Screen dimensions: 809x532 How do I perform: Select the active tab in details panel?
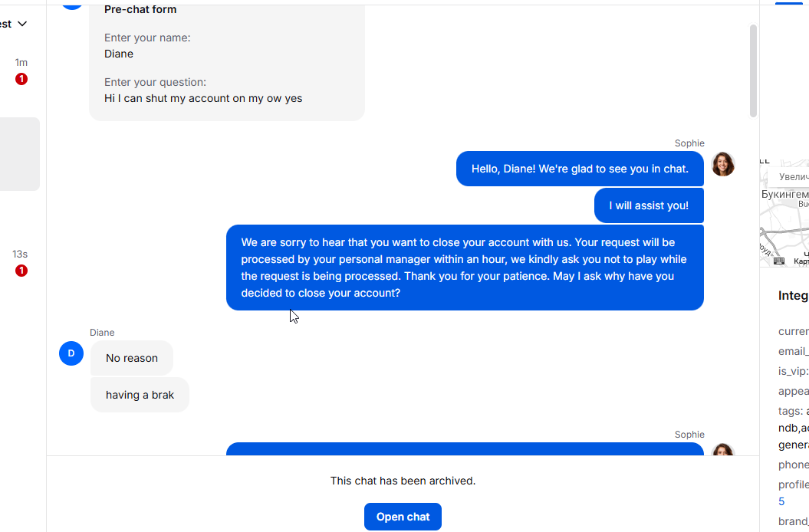pos(788,2)
